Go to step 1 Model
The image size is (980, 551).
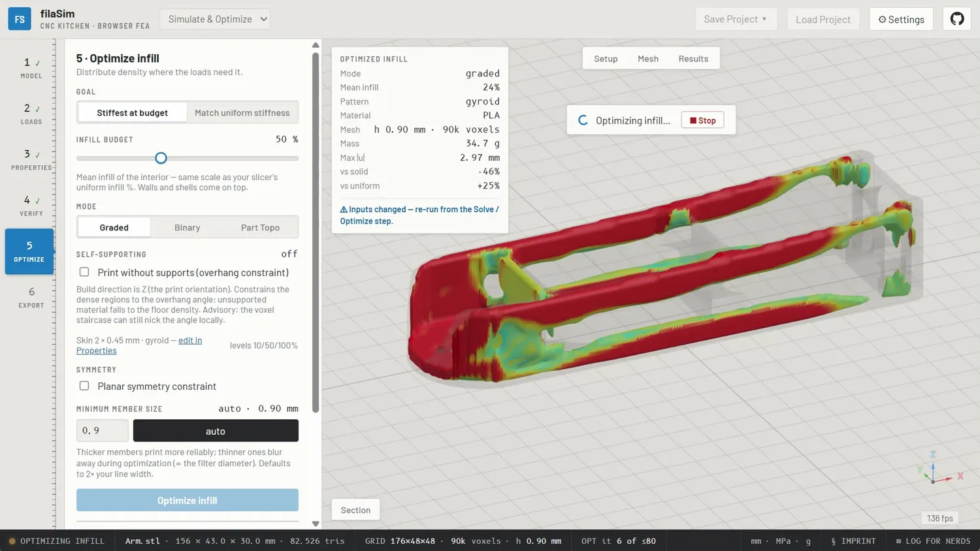[31, 68]
